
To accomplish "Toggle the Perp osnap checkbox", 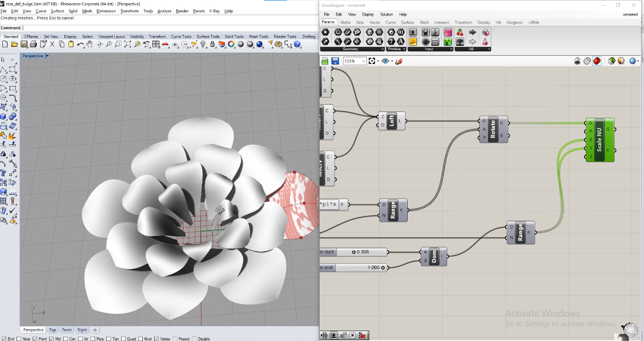I will coord(93,339).
